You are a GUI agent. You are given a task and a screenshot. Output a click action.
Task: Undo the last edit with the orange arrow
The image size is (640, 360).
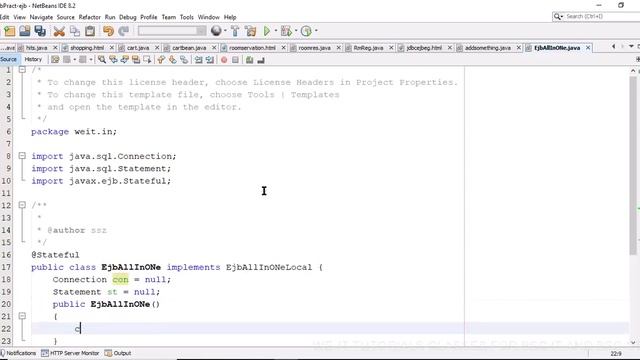pos(108,31)
